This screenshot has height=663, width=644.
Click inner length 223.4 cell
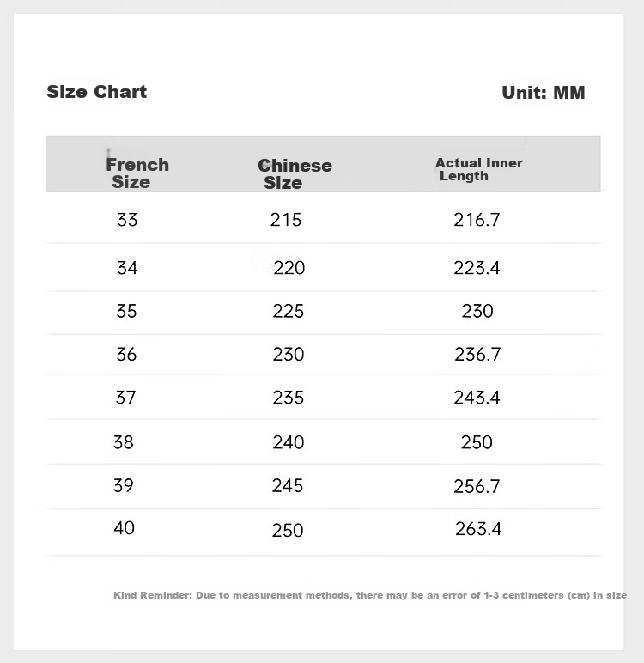(x=477, y=268)
